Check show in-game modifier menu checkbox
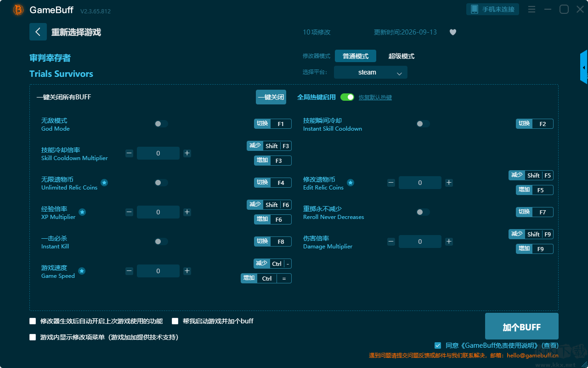 (33, 337)
